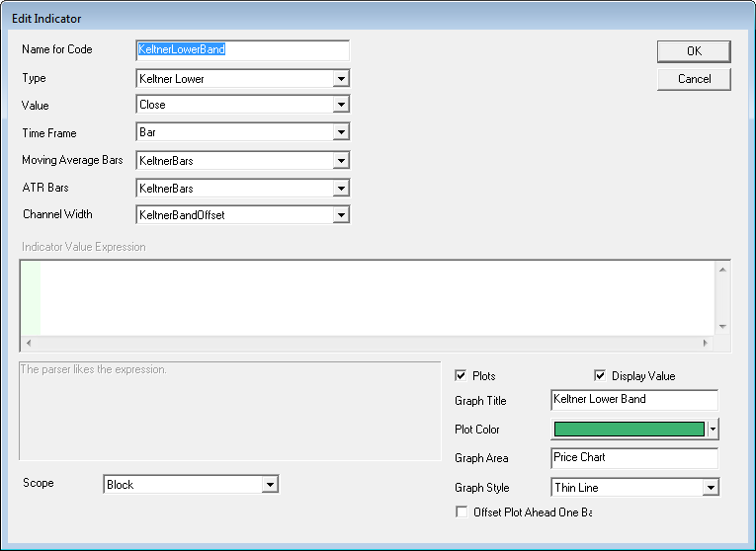Click the Cancel button

click(x=694, y=79)
